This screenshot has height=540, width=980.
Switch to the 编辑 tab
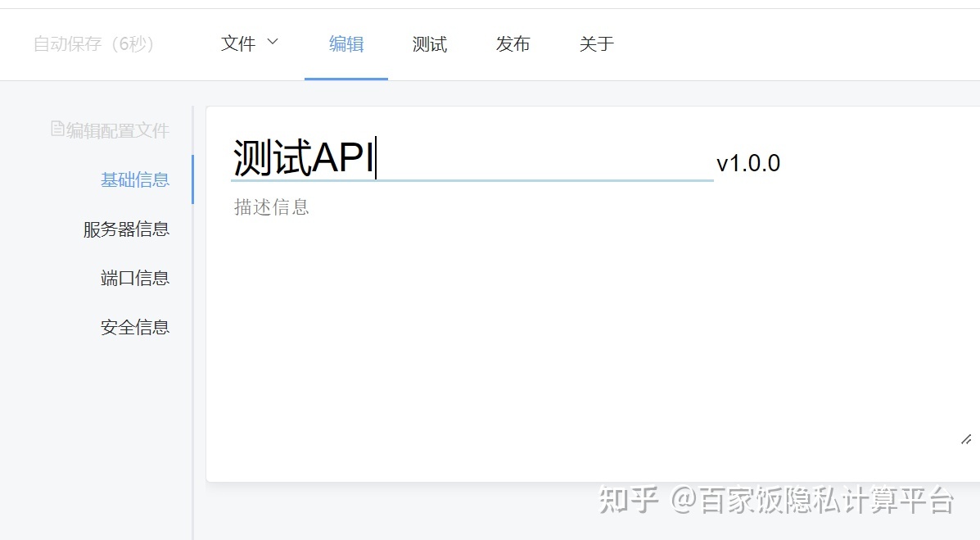pyautogui.click(x=346, y=43)
